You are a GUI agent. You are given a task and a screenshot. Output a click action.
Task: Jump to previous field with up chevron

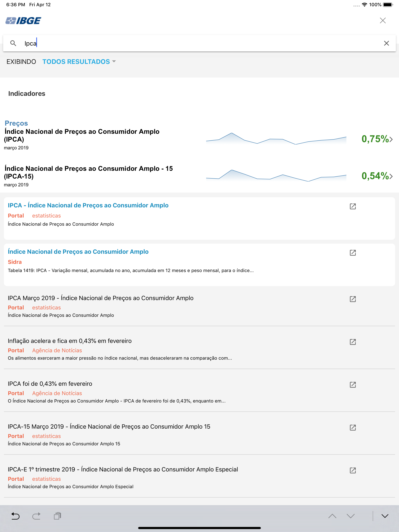click(x=332, y=516)
